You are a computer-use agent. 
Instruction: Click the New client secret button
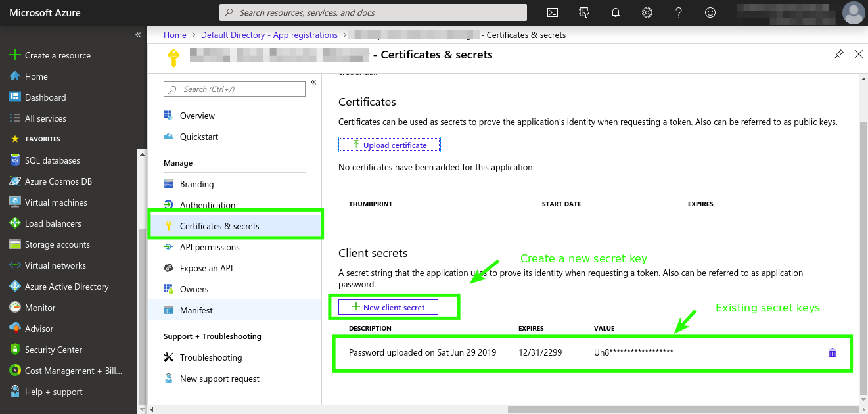pos(388,307)
